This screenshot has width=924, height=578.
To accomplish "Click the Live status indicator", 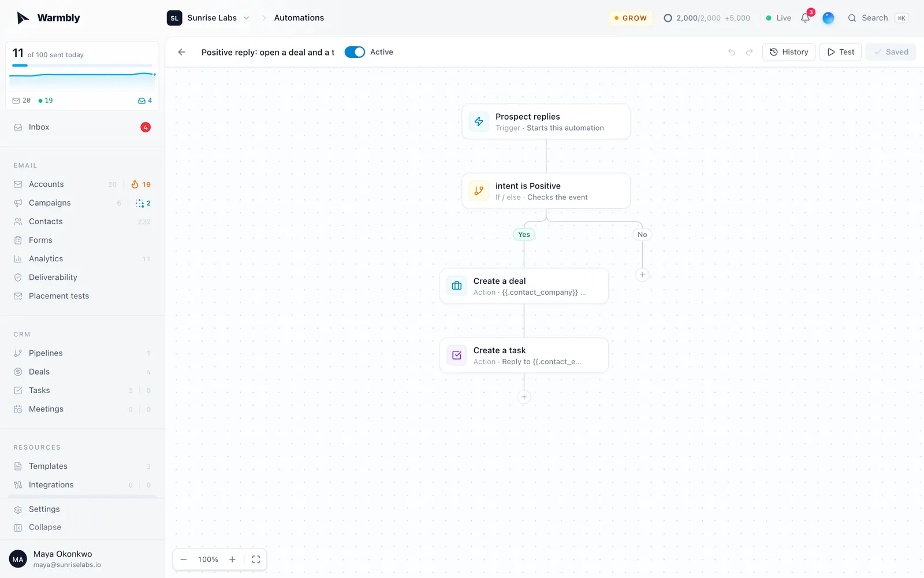I will pos(778,18).
